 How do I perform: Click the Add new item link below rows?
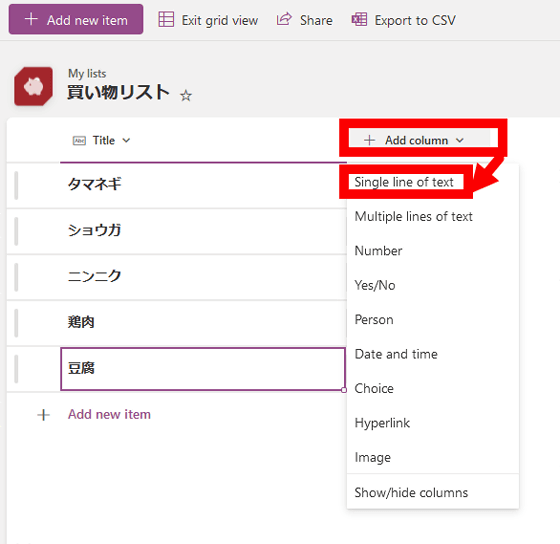[x=109, y=414]
